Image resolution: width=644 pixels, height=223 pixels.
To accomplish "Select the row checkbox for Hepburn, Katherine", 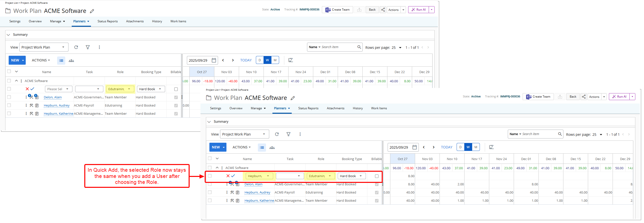I will coord(210,200).
